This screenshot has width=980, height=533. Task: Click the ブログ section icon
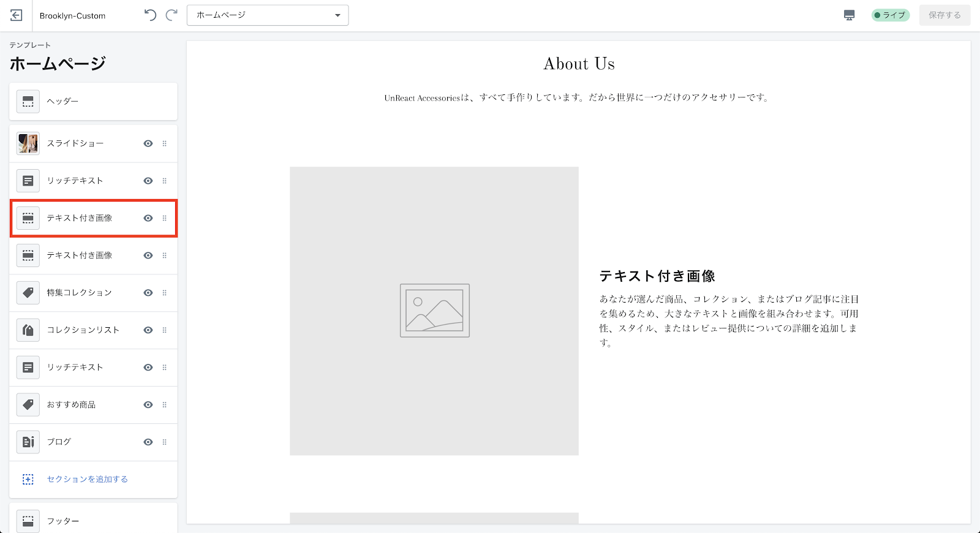coord(28,442)
